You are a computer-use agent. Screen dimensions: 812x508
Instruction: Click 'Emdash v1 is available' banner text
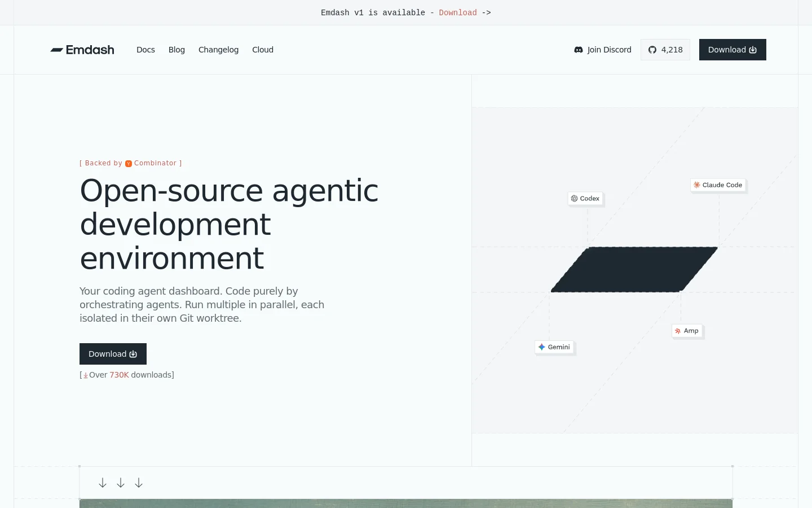373,12
